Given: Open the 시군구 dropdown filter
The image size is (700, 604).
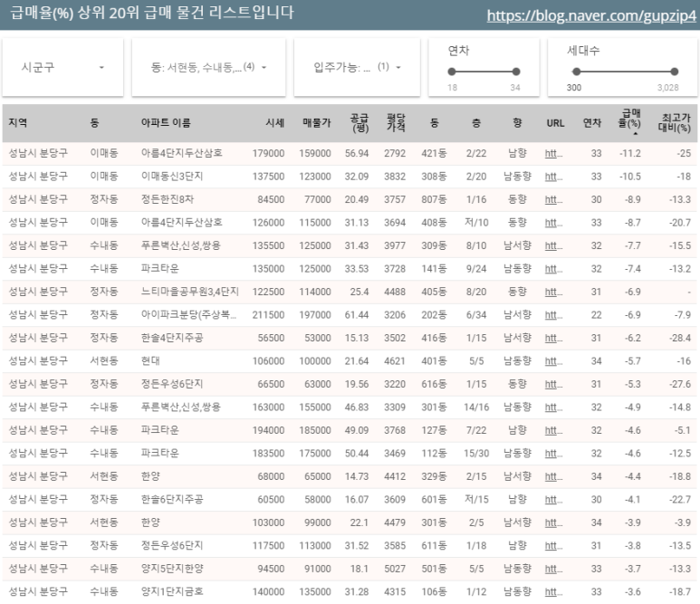Looking at the screenshot, I should point(62,67).
